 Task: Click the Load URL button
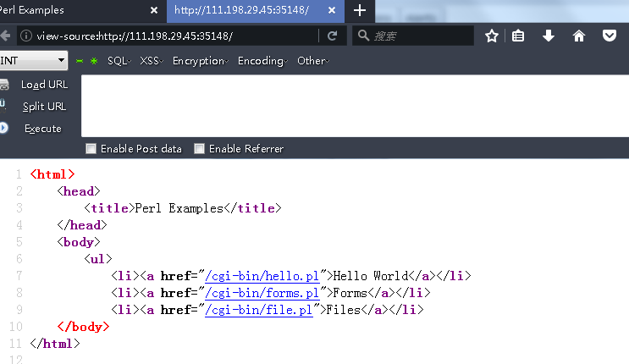44,85
